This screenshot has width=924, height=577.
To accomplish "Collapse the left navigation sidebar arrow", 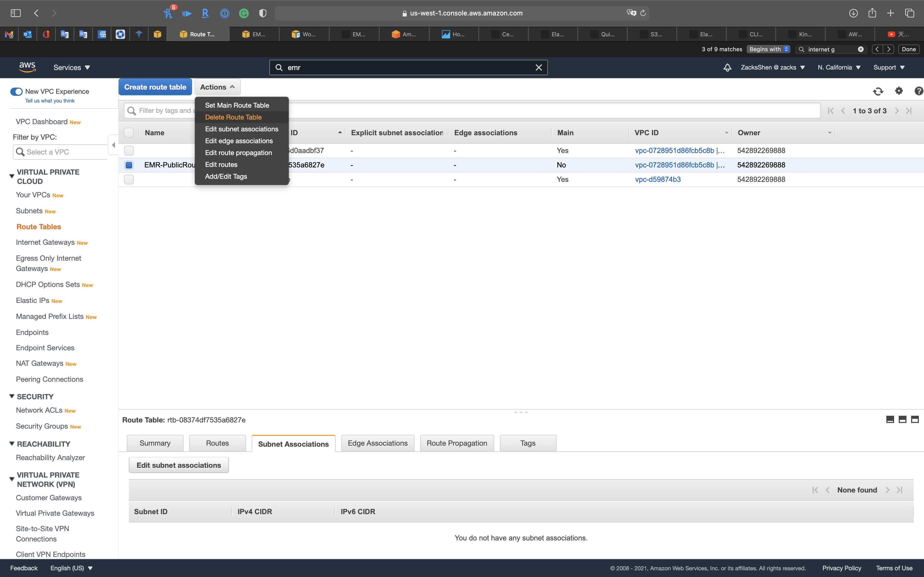I will pyautogui.click(x=113, y=145).
